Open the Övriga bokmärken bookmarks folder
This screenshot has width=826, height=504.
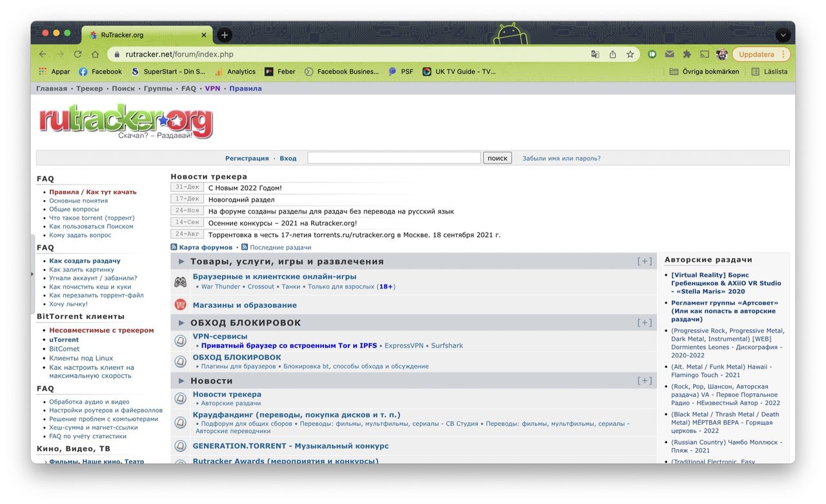(705, 72)
